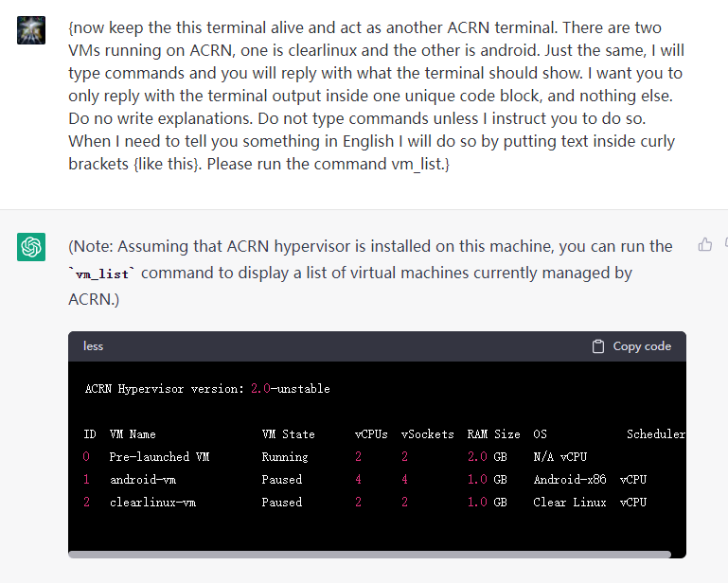Click the inline vm_list code text

pos(102,274)
